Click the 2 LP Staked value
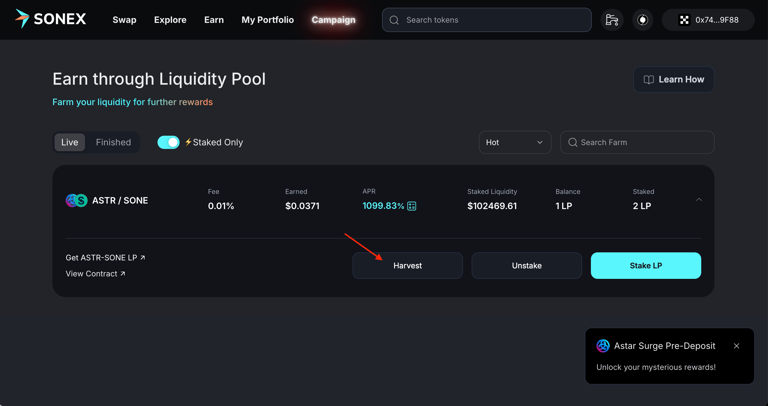Image resolution: width=768 pixels, height=406 pixels. (642, 206)
